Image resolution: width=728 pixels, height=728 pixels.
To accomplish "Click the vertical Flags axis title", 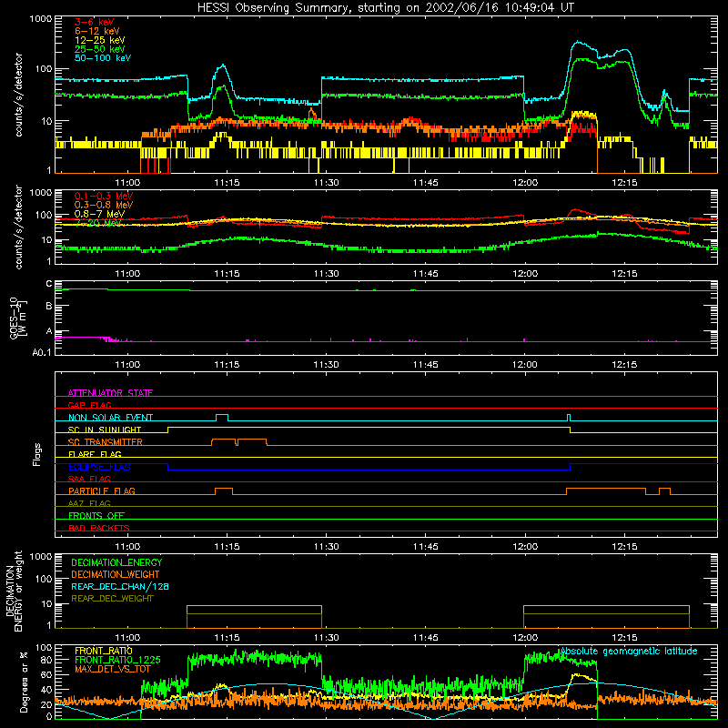I will point(37,454).
